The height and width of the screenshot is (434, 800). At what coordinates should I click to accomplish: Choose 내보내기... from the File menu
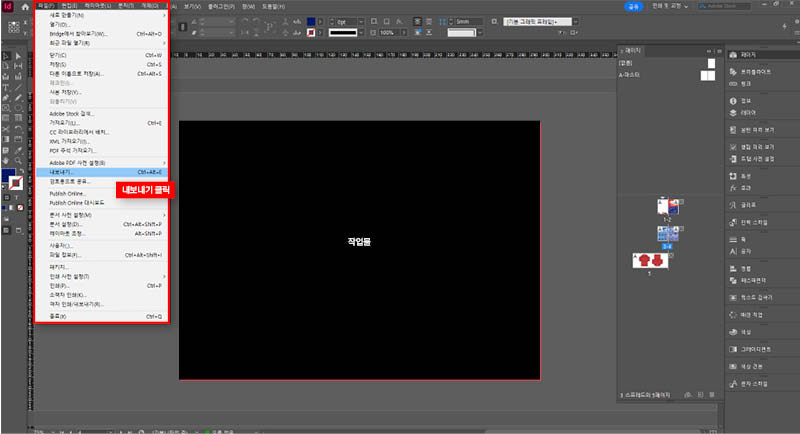(102, 172)
